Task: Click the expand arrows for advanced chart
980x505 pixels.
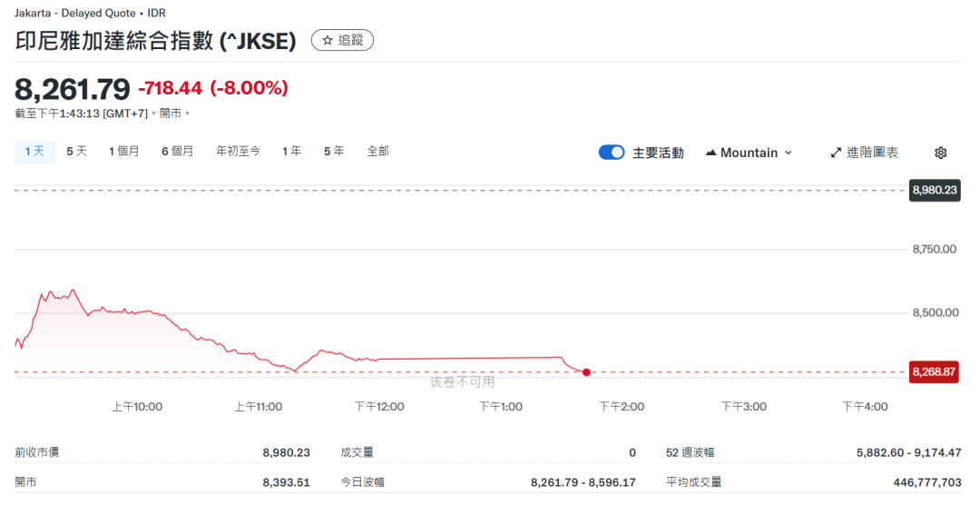Action: (837, 153)
